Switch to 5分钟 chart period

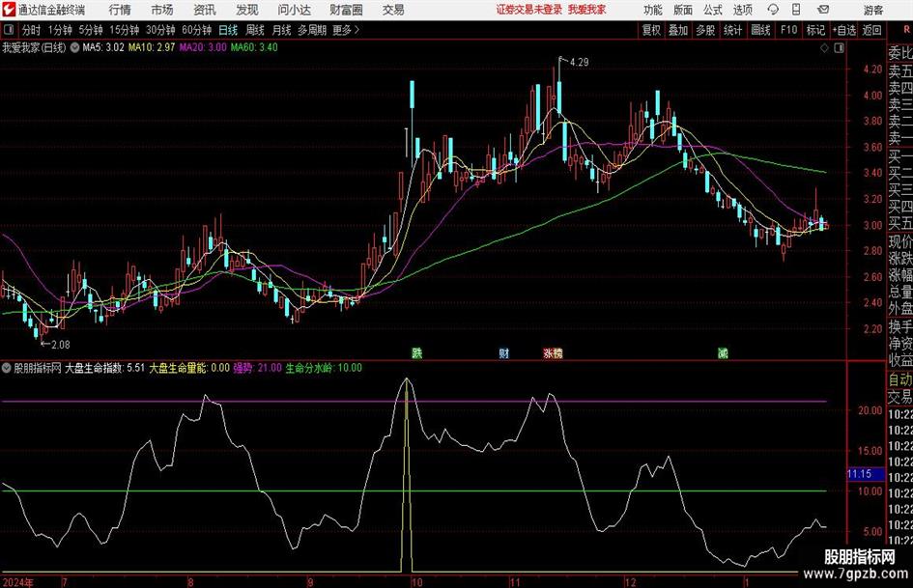coord(90,30)
